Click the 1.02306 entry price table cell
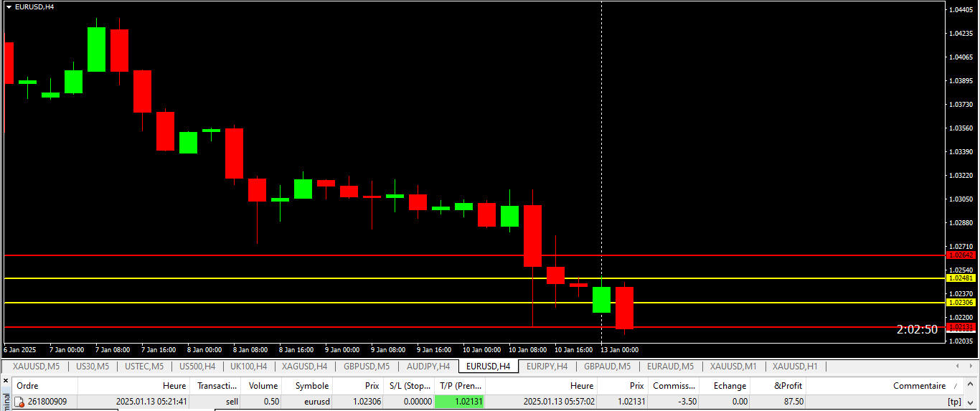 click(x=366, y=402)
